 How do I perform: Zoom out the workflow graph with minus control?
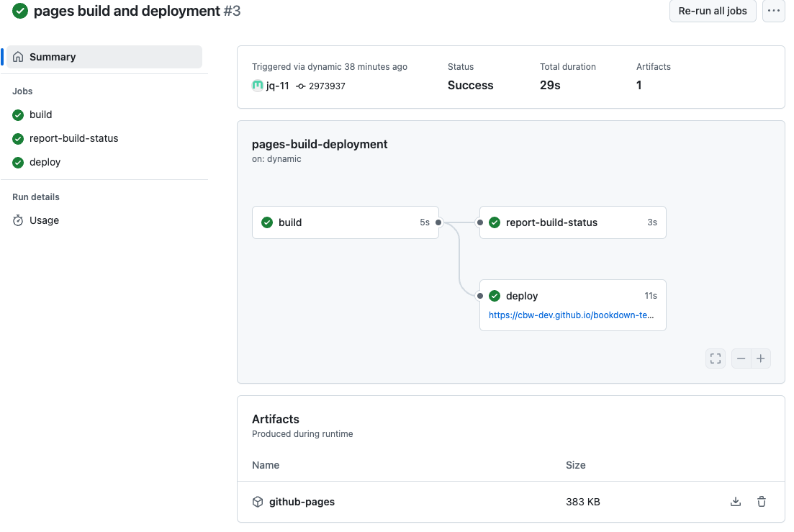pos(741,358)
